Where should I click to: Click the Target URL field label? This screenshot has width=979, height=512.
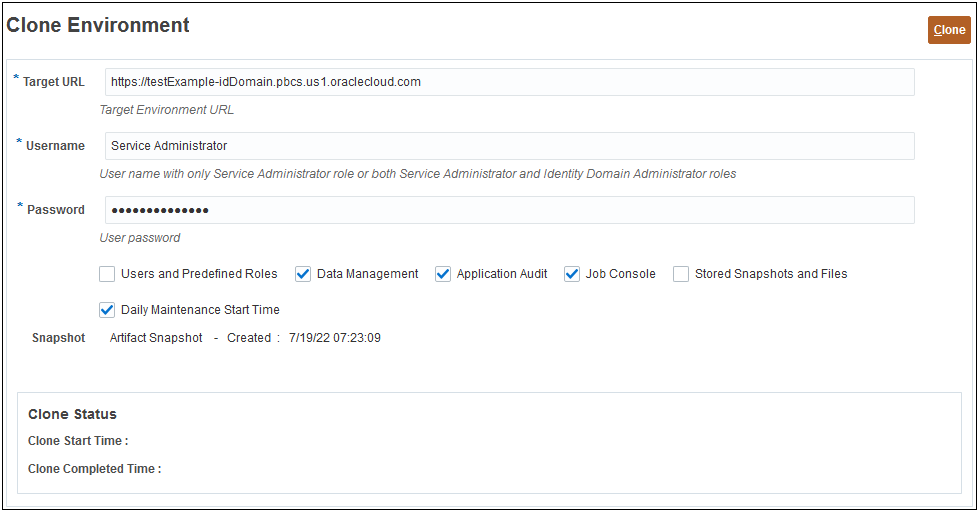coord(54,82)
